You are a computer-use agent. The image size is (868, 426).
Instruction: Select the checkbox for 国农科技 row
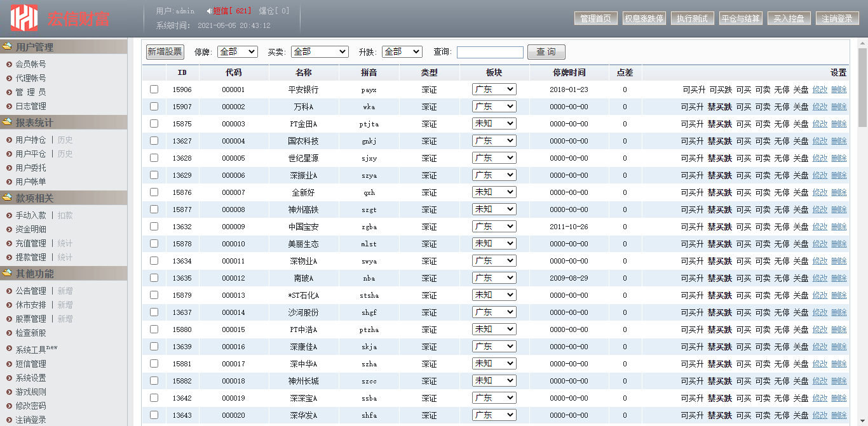tap(154, 141)
